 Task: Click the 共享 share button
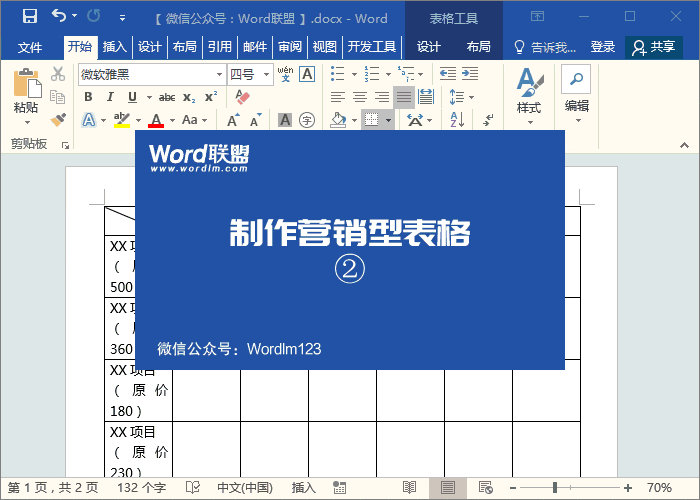tap(654, 47)
